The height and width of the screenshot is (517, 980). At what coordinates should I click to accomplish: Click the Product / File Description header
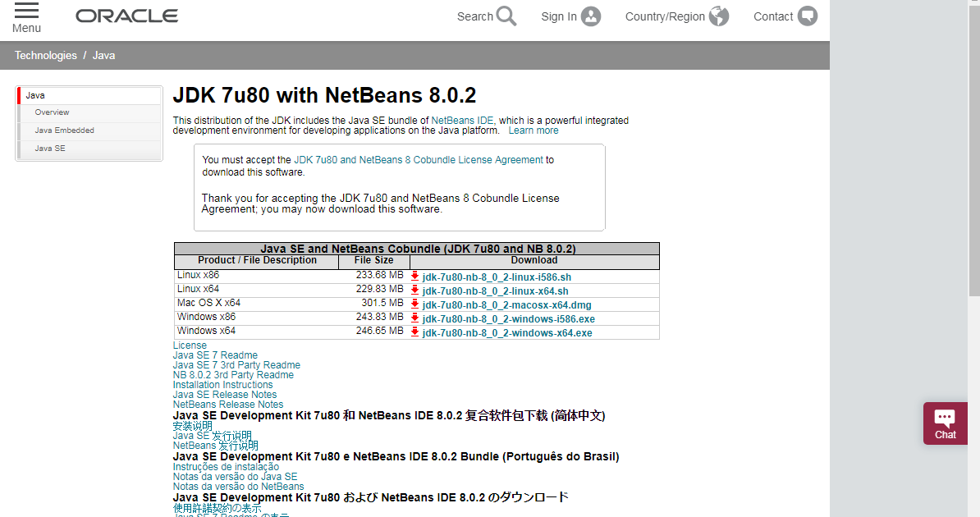pos(257,261)
